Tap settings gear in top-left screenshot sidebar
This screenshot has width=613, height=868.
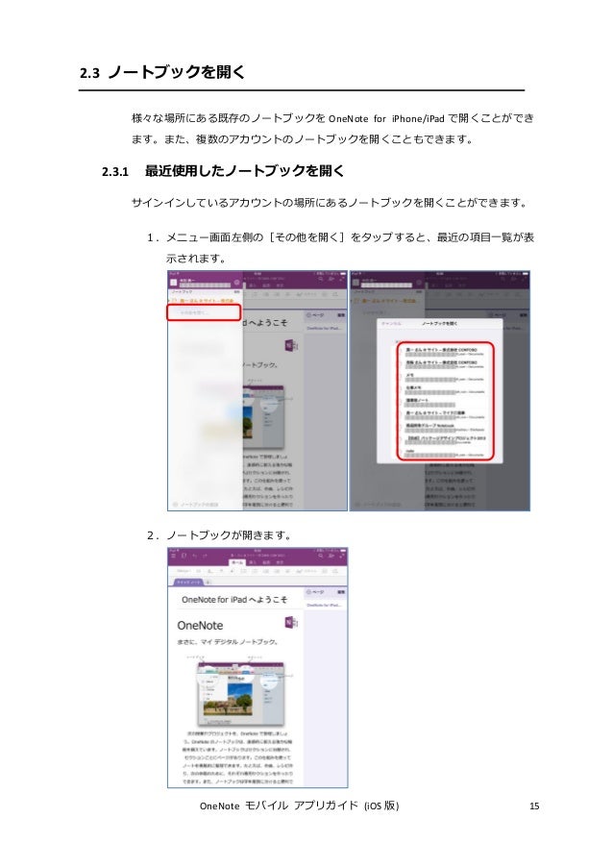236,283
